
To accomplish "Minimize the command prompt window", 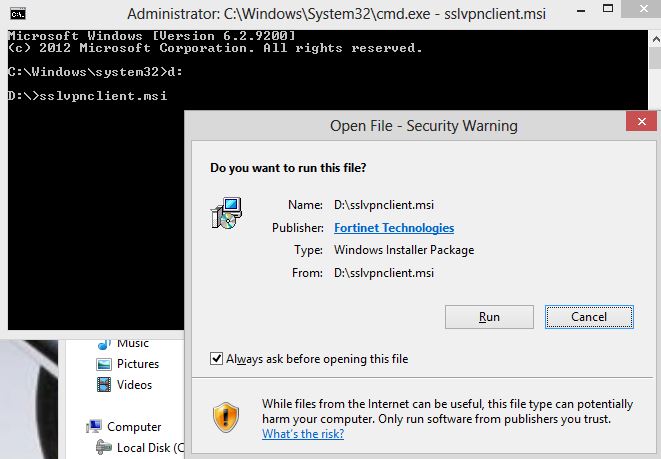I will (581, 11).
